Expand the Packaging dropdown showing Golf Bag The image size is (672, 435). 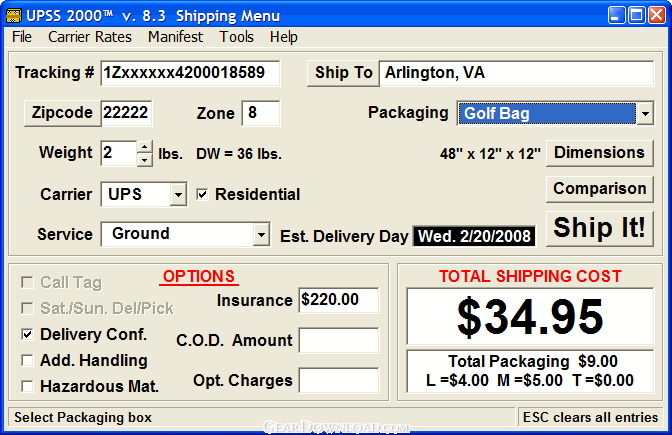tap(645, 114)
